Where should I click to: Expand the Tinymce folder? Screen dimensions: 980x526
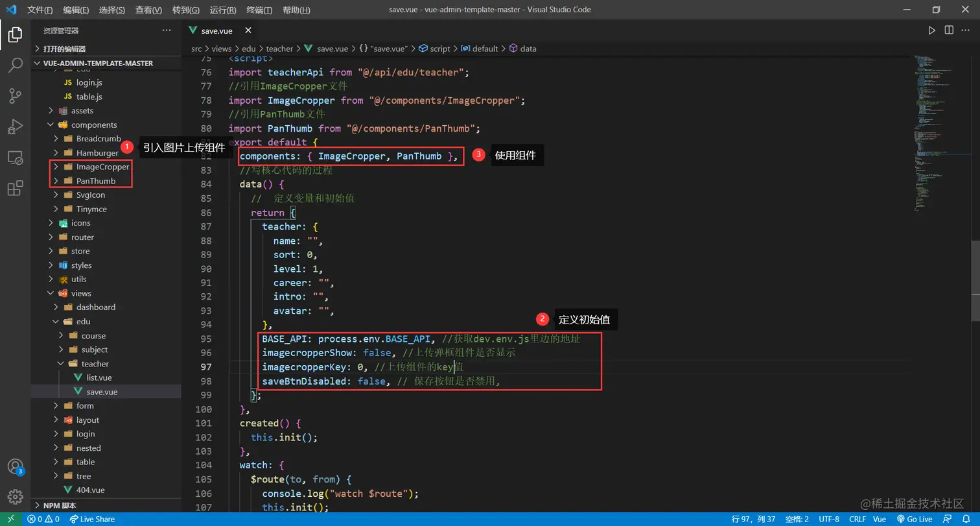(x=106, y=209)
